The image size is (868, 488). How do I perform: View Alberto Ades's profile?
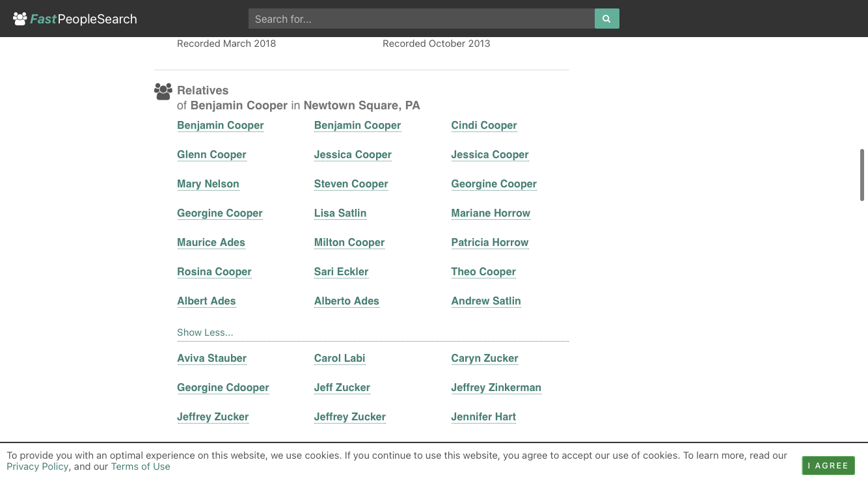coord(346,301)
